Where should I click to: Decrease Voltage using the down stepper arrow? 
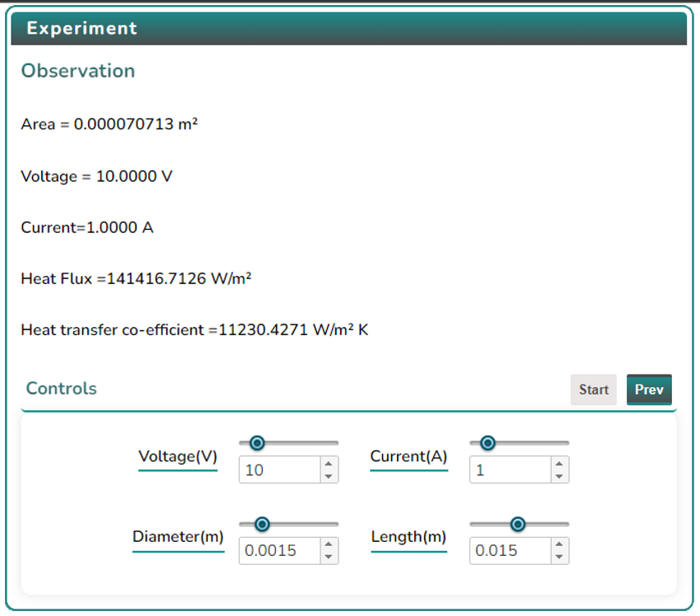click(x=329, y=476)
